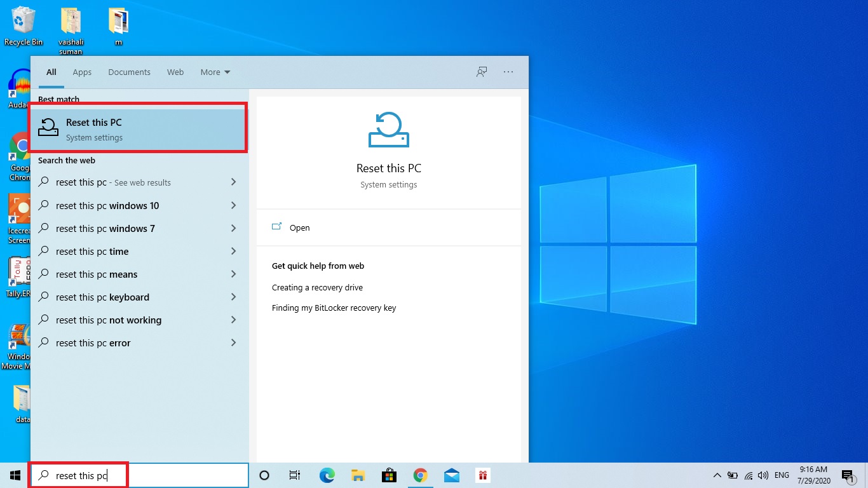Click Open to launch Reset this PC

click(x=299, y=227)
